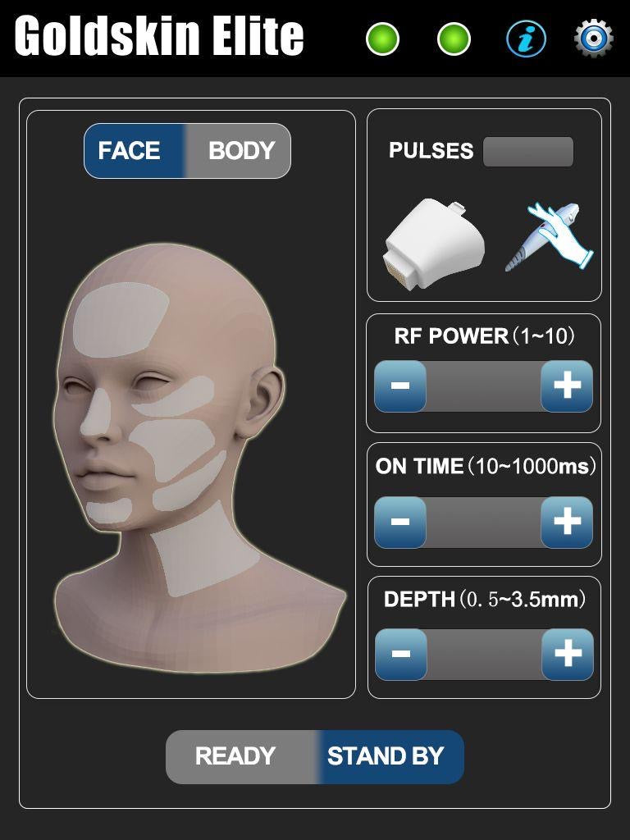
Task: Click the RF Power value bar
Action: 484,386
